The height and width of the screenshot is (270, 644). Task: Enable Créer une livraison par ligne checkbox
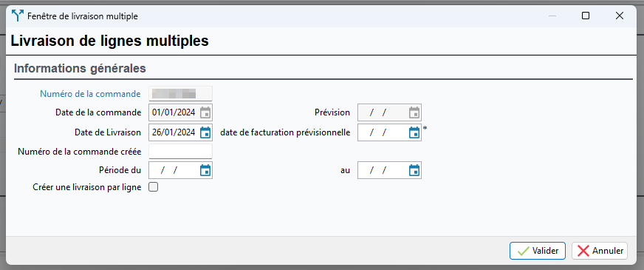pos(153,187)
